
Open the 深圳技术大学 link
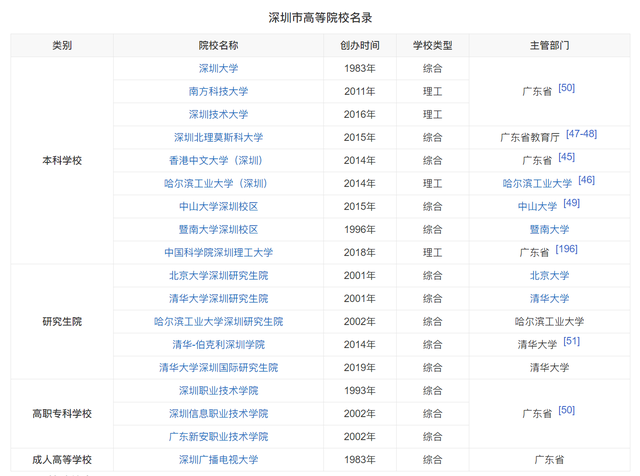tap(218, 114)
